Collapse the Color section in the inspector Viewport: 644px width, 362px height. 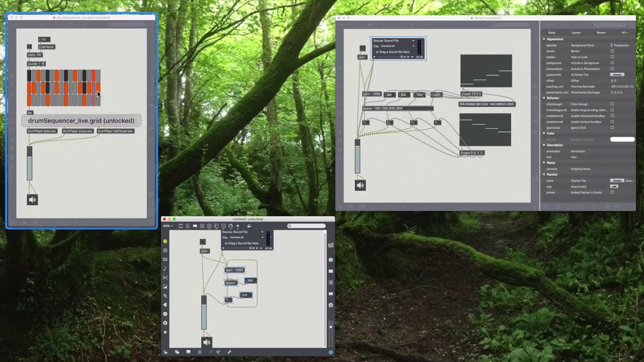click(544, 133)
